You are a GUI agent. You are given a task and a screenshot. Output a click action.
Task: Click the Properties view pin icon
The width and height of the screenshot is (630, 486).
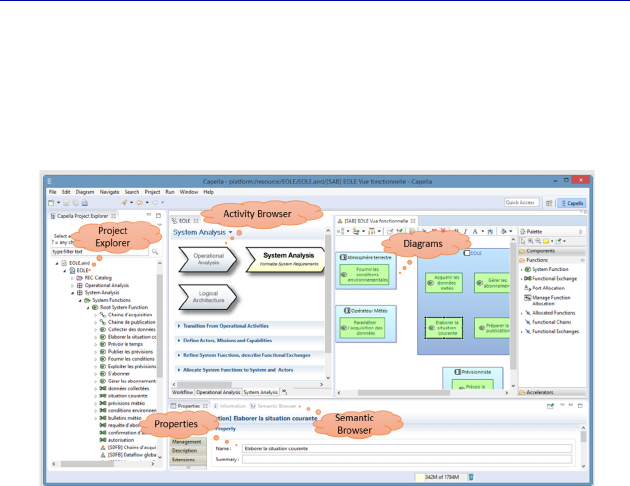[x=550, y=406]
